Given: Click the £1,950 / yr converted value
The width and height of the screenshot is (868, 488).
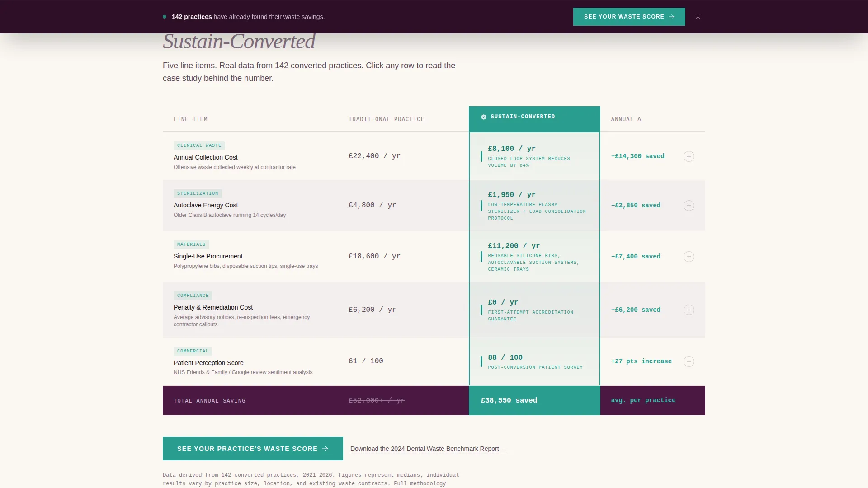Looking at the screenshot, I should [512, 195].
